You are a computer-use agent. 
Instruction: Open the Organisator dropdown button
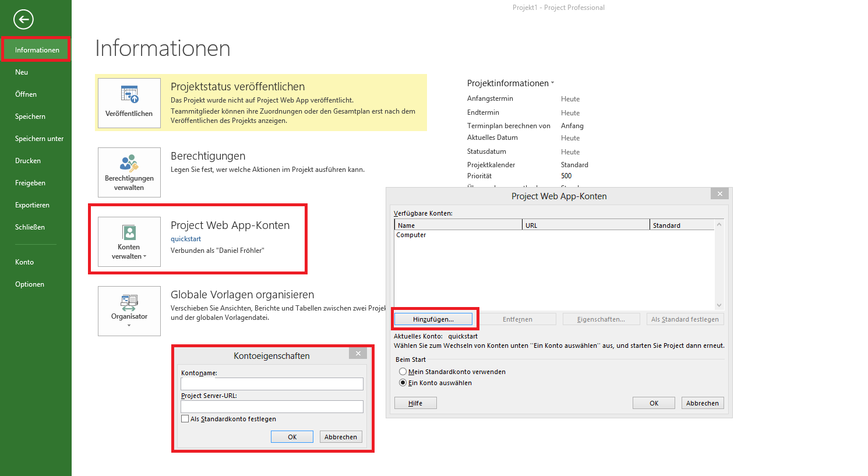click(129, 311)
